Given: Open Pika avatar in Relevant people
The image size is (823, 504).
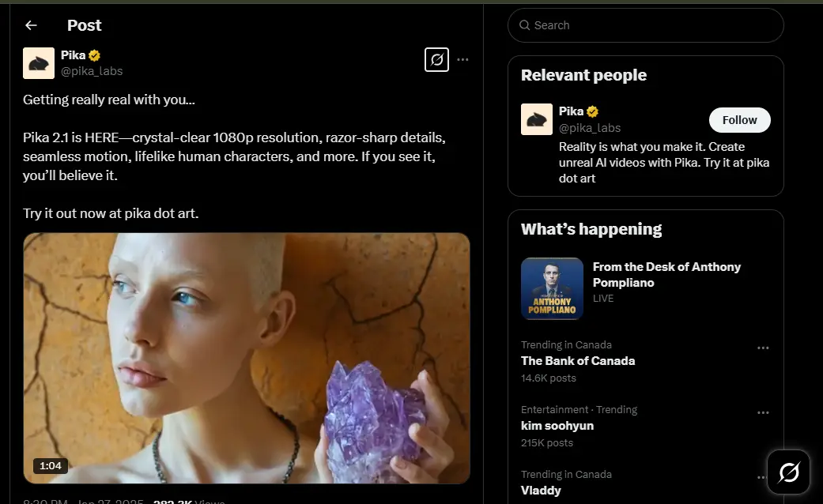Looking at the screenshot, I should pyautogui.click(x=537, y=119).
